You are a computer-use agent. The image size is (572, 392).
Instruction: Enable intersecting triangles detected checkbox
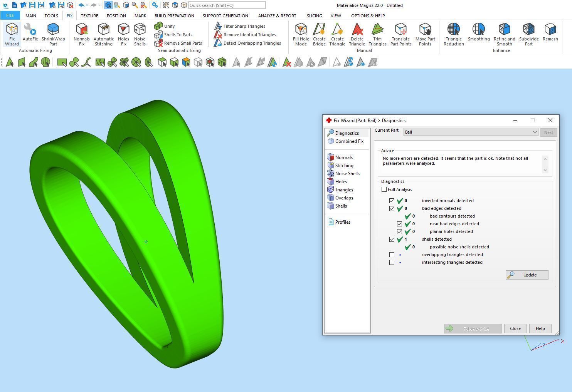pos(392,262)
